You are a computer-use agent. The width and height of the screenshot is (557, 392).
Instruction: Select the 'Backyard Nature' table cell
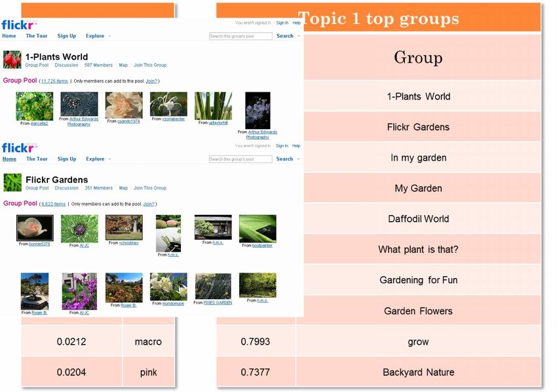(419, 372)
